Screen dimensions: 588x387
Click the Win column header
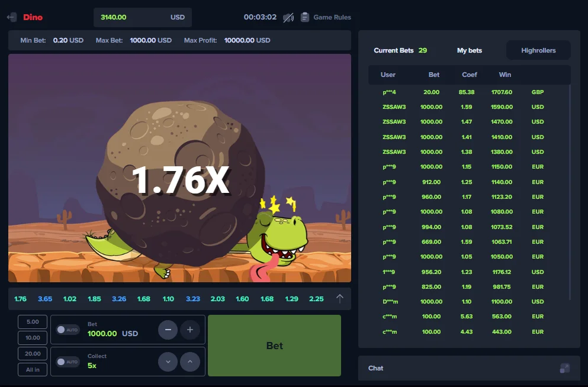coord(505,75)
